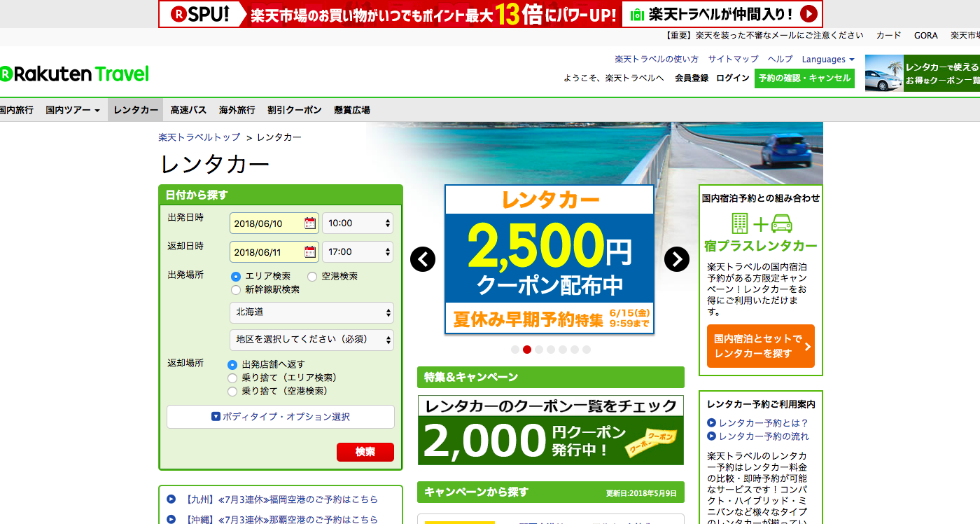This screenshot has width=980, height=524.
Task: Select 乗り捨て（空港検索） radio button
Action: [x=232, y=392]
